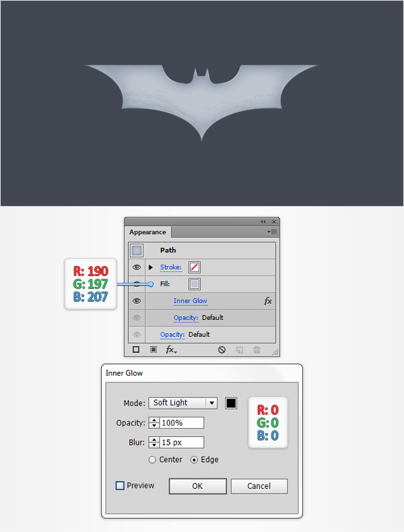Select the Center radio button
404x532 pixels.
tap(152, 460)
